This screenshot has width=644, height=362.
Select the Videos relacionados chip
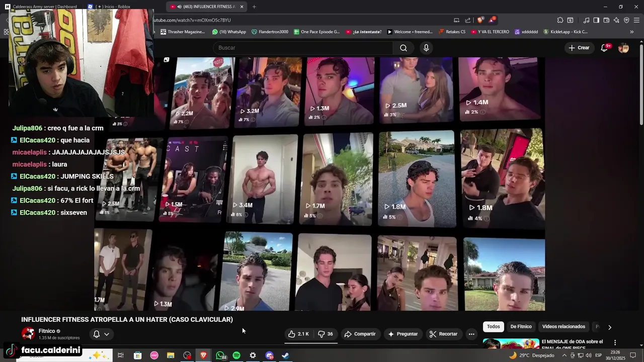[563, 327]
